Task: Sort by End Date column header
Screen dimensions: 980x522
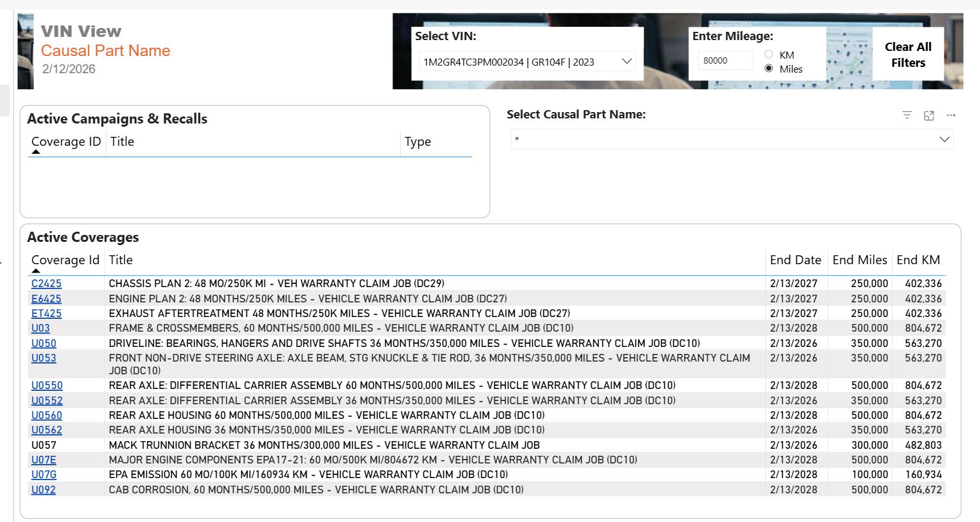Action: 795,260
